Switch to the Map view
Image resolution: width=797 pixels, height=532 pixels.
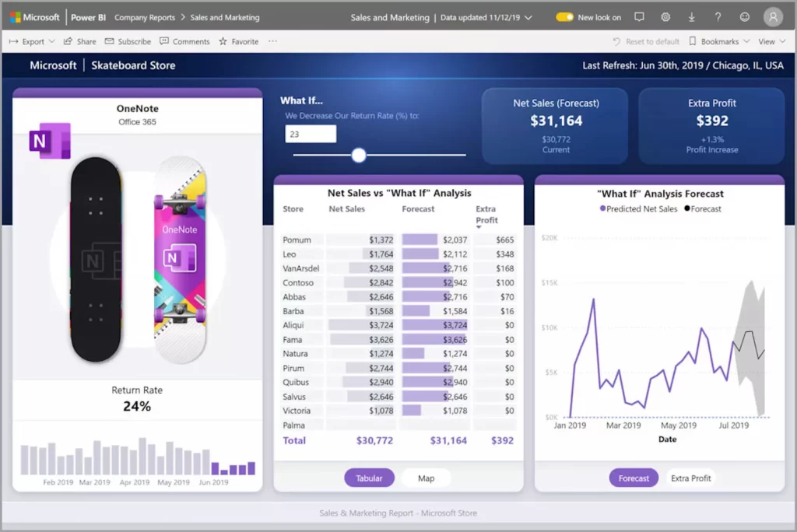[x=426, y=478]
